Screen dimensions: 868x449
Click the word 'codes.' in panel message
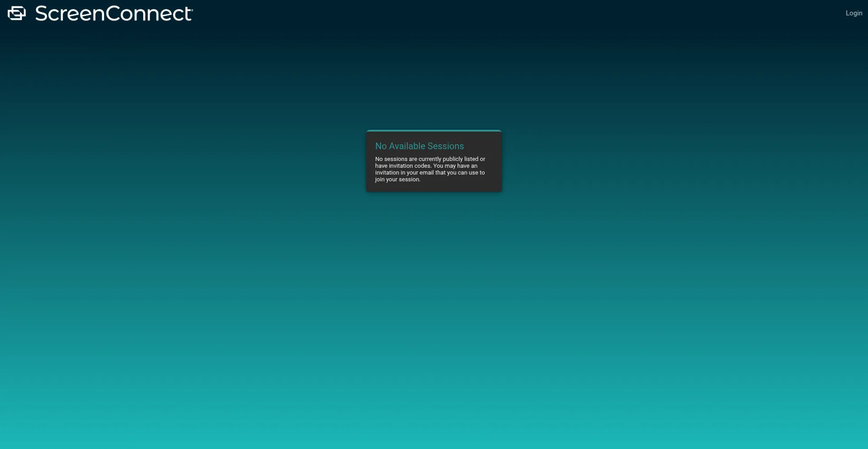(423, 166)
